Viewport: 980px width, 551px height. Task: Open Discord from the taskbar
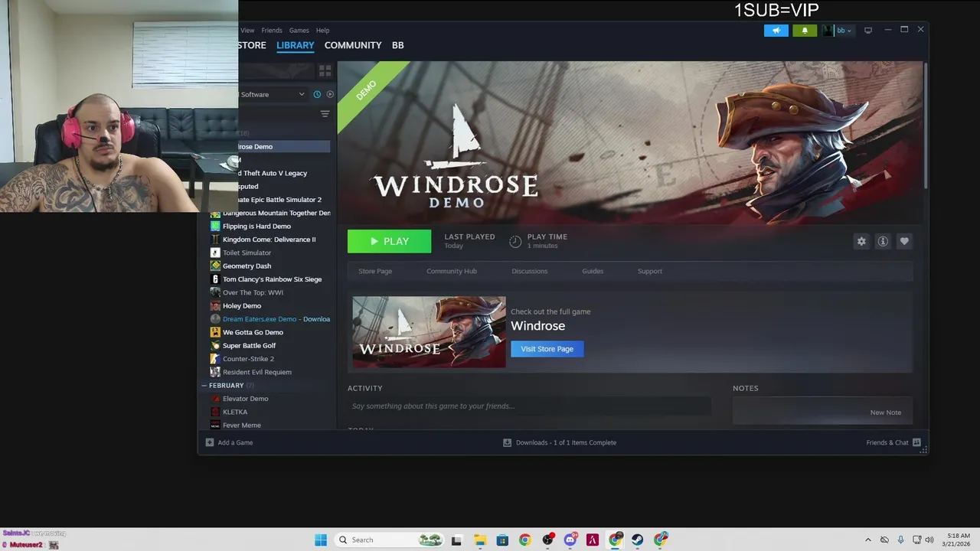tap(570, 540)
